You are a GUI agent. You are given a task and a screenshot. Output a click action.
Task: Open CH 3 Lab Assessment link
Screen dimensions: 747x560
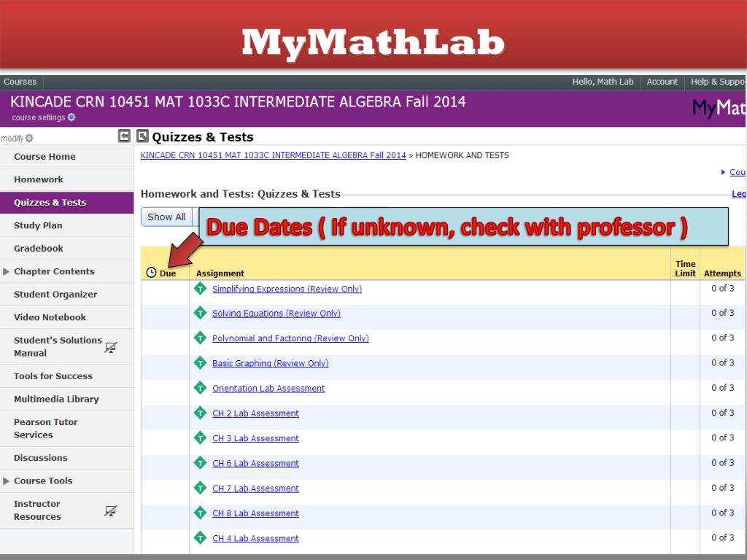tap(255, 438)
